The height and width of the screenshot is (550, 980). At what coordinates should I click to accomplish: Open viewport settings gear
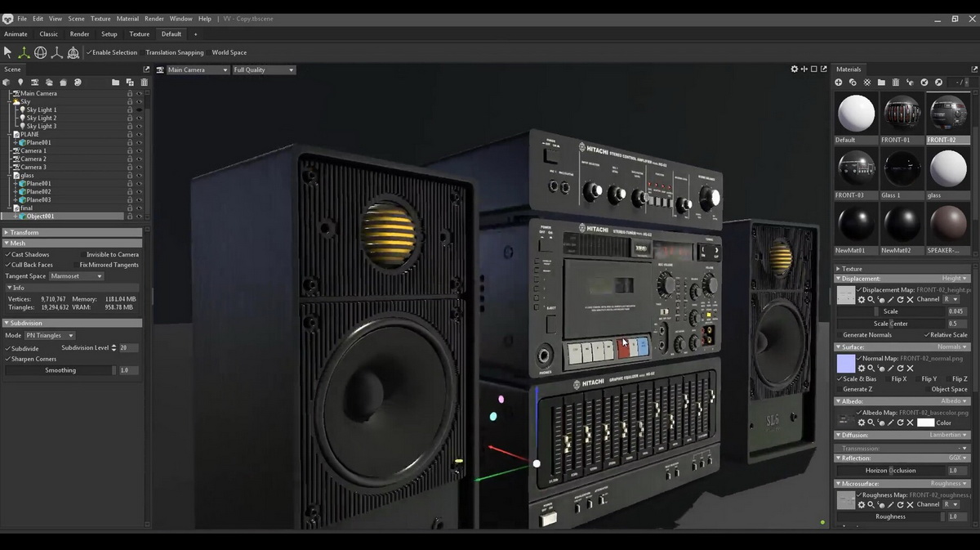coord(794,69)
